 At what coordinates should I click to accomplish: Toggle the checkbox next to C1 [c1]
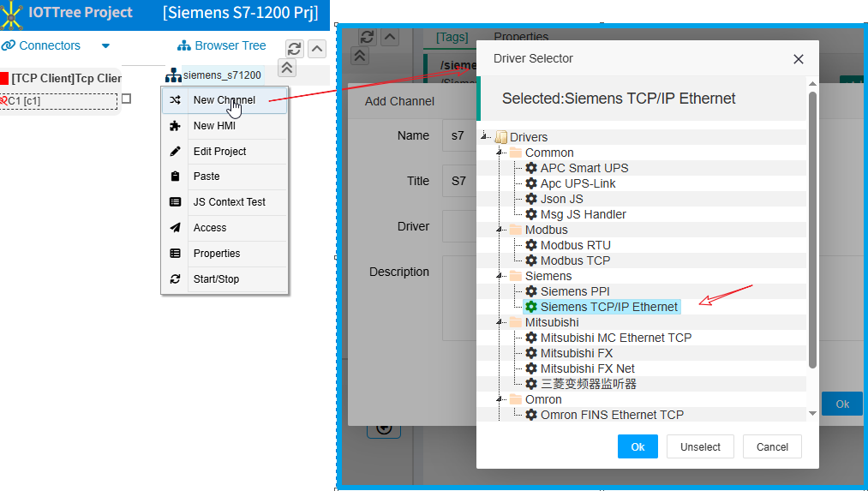coord(126,99)
